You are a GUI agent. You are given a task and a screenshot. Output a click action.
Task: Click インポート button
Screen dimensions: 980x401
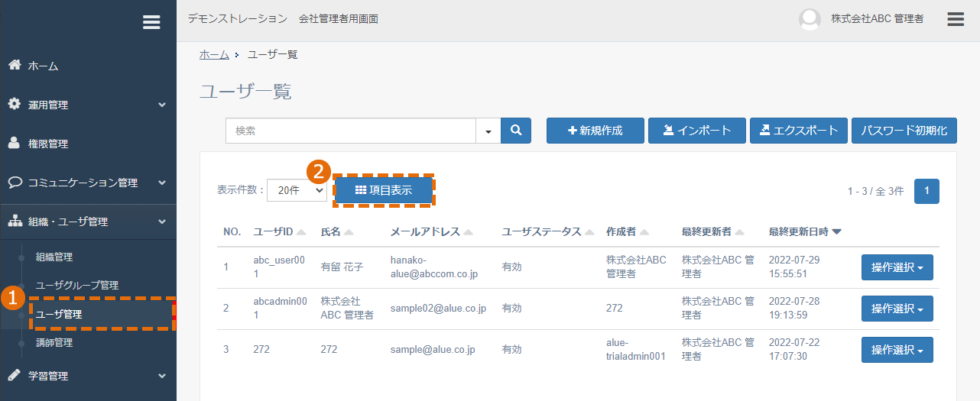[x=696, y=131]
